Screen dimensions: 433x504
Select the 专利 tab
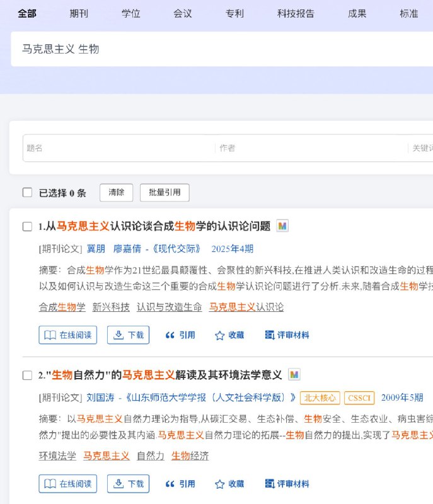pos(234,14)
